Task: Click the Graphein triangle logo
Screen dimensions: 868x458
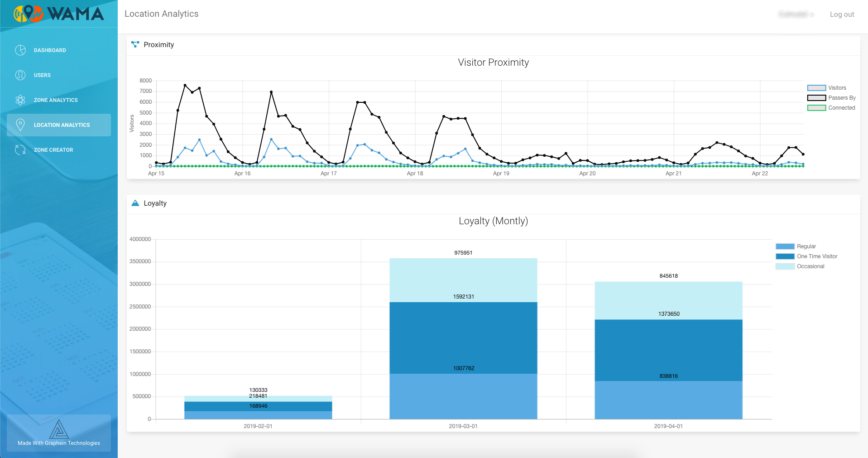Action: pyautogui.click(x=59, y=429)
